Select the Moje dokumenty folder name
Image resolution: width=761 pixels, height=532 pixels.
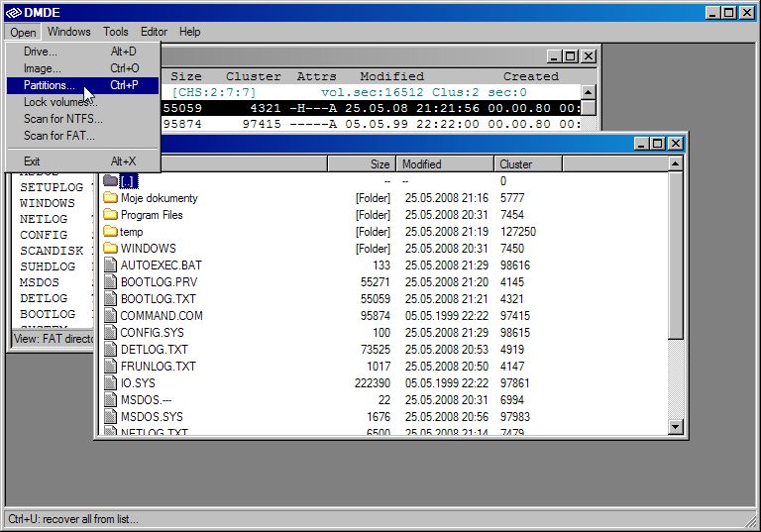160,198
